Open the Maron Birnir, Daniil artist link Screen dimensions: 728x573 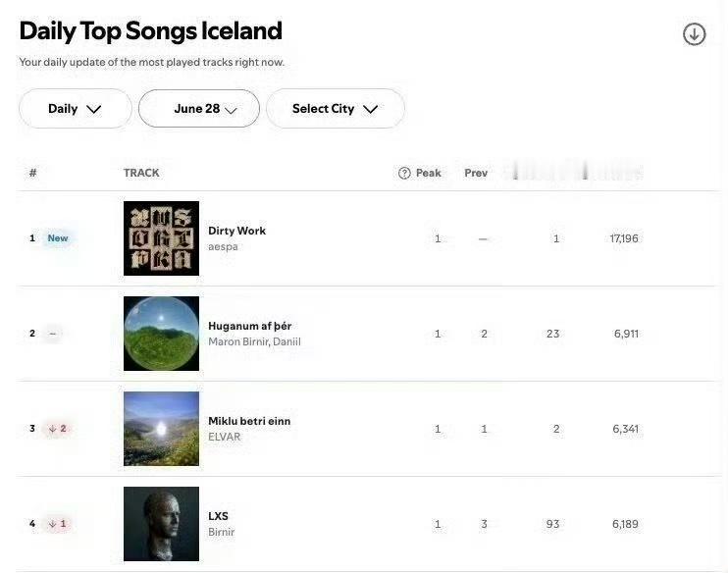click(x=254, y=342)
